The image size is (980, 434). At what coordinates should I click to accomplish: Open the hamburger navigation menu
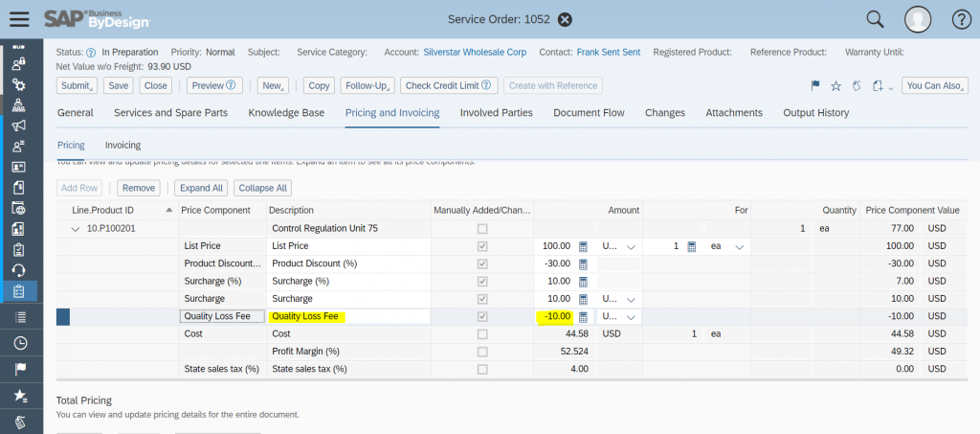click(19, 19)
